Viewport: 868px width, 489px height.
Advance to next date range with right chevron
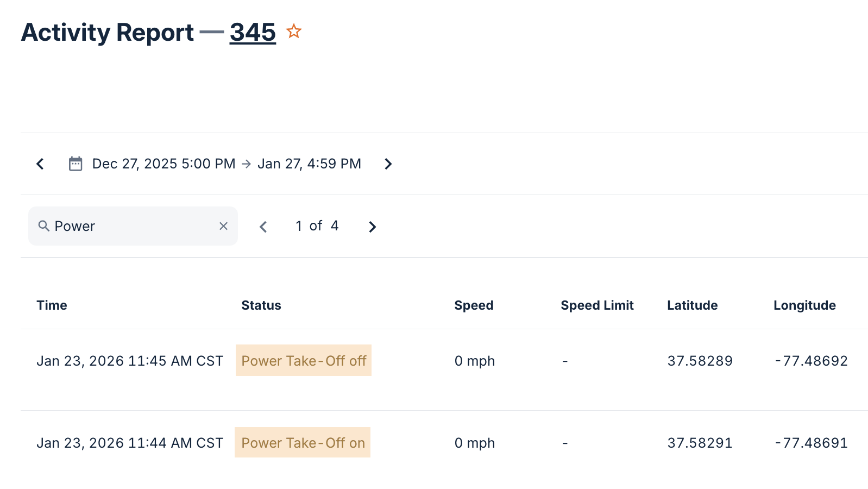388,164
